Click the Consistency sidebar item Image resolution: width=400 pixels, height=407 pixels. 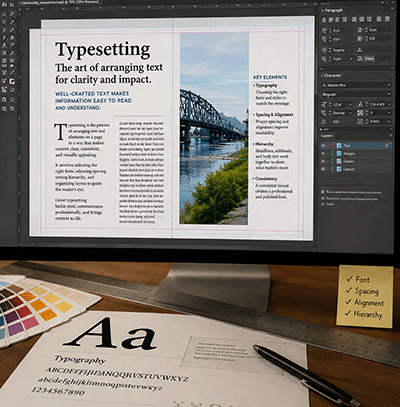[266, 179]
